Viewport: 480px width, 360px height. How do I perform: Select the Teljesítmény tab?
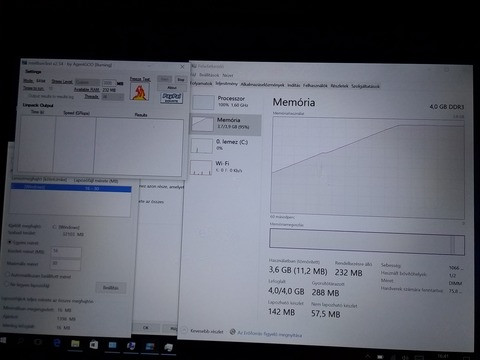coord(226,84)
